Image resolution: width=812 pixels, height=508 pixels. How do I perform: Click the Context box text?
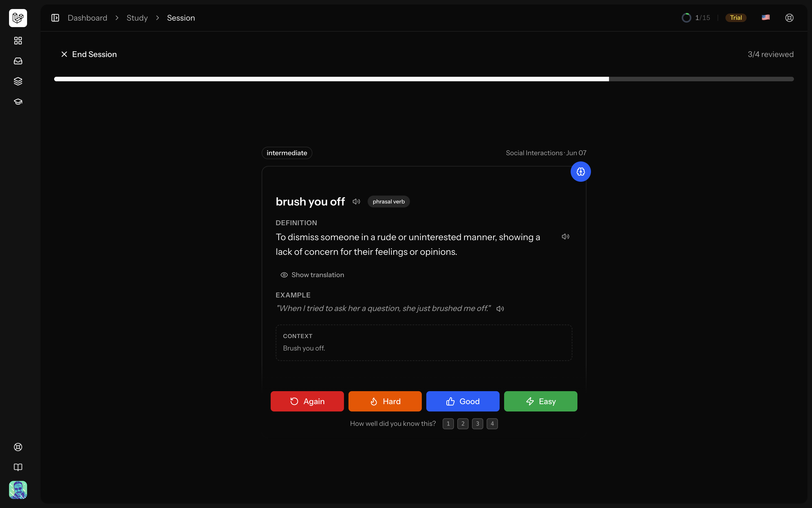pyautogui.click(x=304, y=348)
